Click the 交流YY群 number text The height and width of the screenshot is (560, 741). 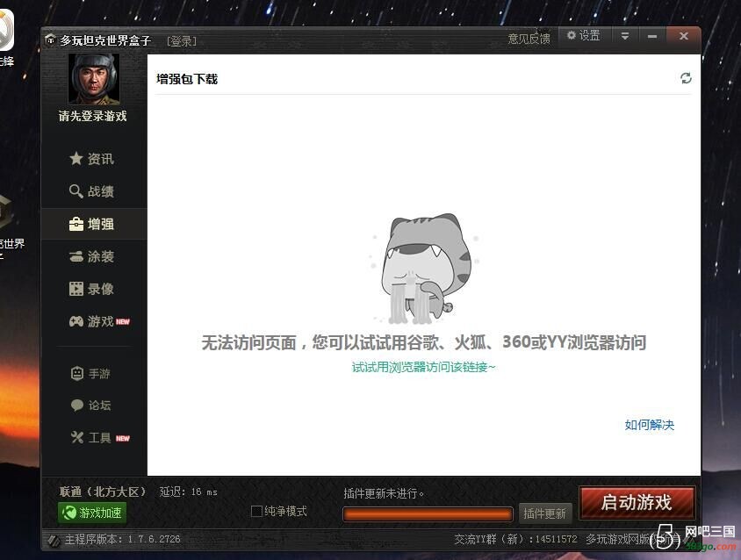pos(515,539)
